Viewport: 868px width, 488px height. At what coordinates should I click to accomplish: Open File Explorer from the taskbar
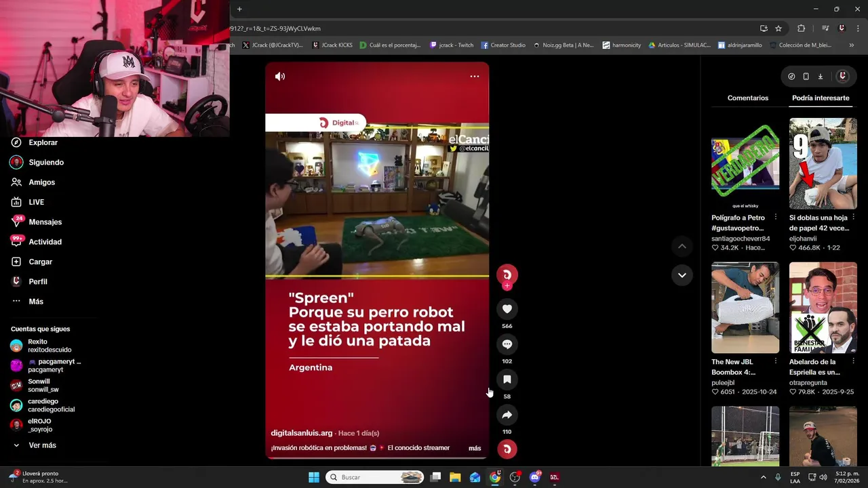pos(455,477)
